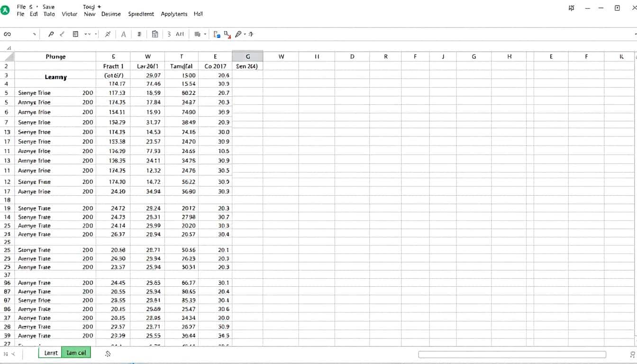Screen dimensions: 637x364
Task: Open the 'Spredlemt' menu
Action: pyautogui.click(x=141, y=14)
